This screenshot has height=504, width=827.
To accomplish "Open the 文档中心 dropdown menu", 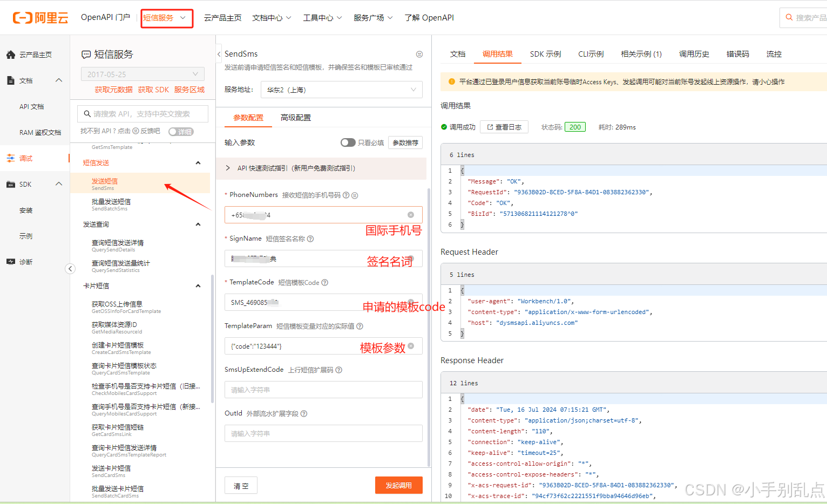I will [272, 18].
